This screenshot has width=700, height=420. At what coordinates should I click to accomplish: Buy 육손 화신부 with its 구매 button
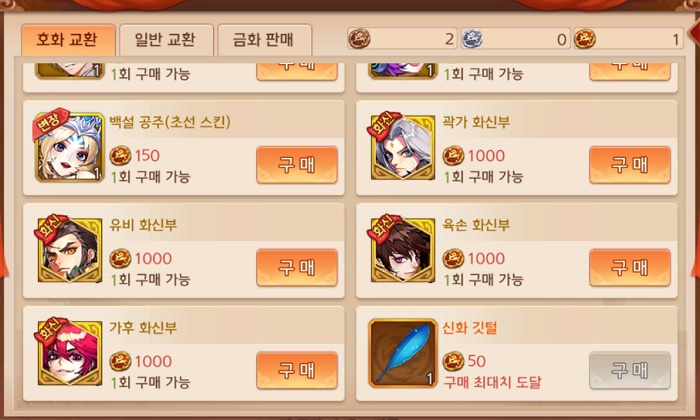tap(630, 267)
